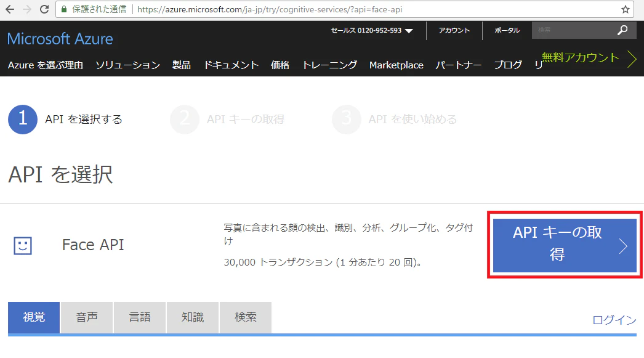
Task: Click the browser forward arrow
Action: coord(27,9)
